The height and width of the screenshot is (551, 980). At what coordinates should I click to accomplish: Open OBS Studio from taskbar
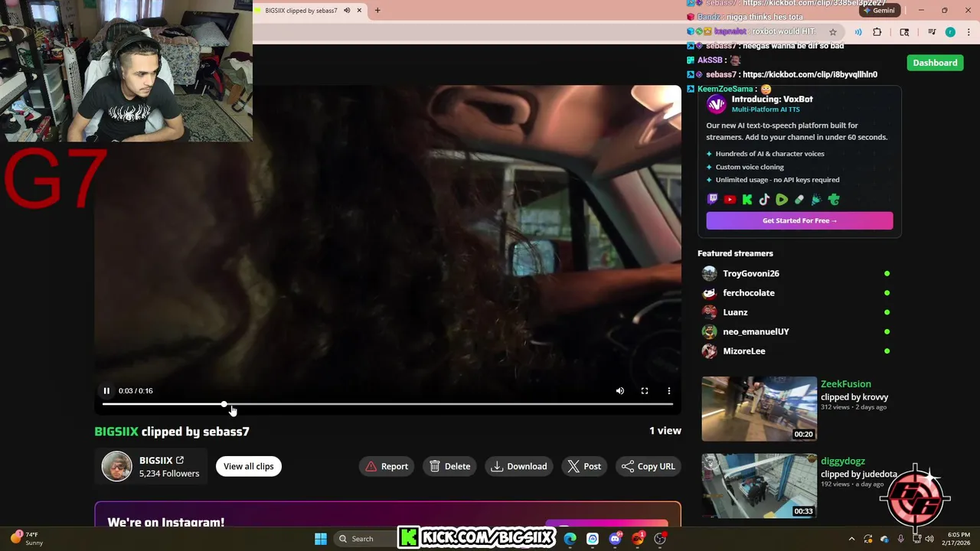pyautogui.click(x=660, y=539)
